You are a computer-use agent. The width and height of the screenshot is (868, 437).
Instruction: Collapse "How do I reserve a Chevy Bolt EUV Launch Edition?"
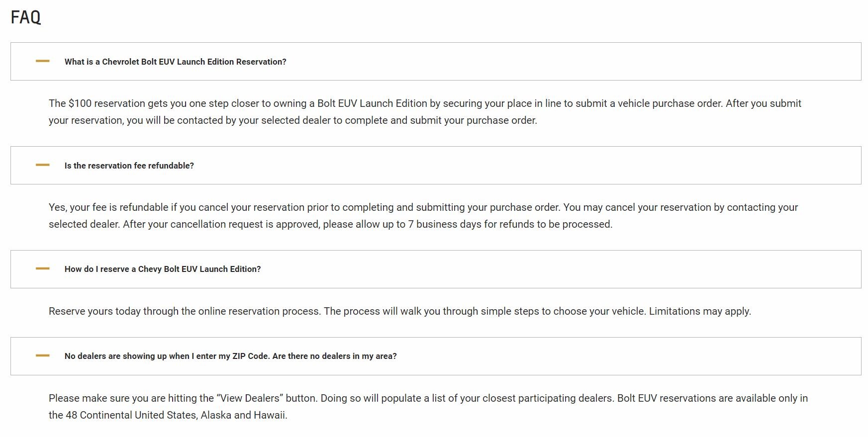[163, 269]
